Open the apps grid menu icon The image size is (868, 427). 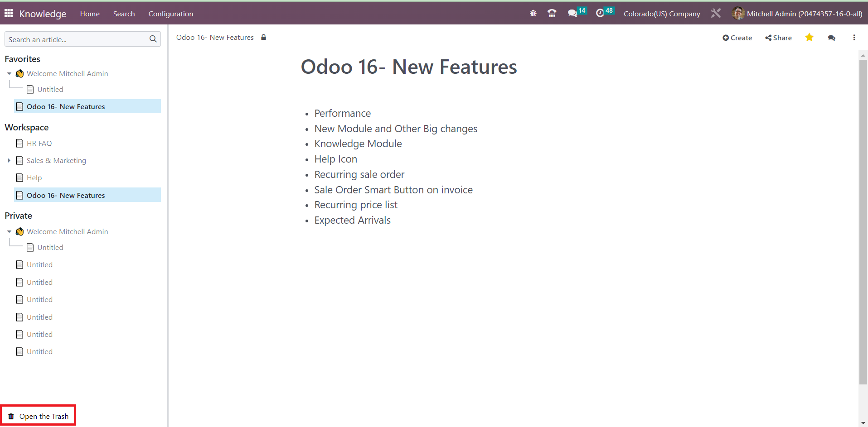pos(9,14)
